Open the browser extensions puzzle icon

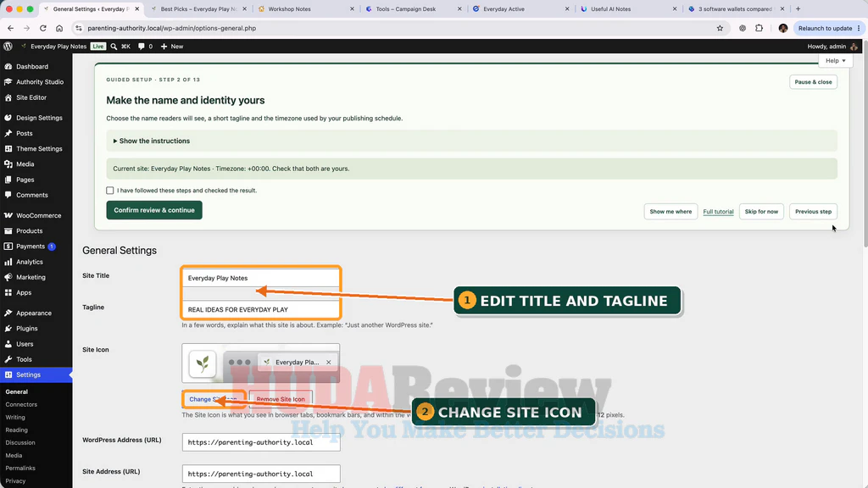pyautogui.click(x=759, y=28)
